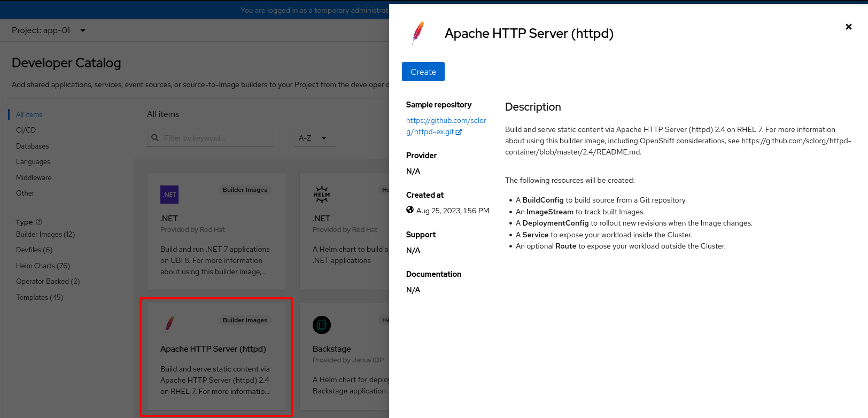Image resolution: width=868 pixels, height=418 pixels.
Task: Open the Project: app-01 dropdown
Action: tap(49, 30)
